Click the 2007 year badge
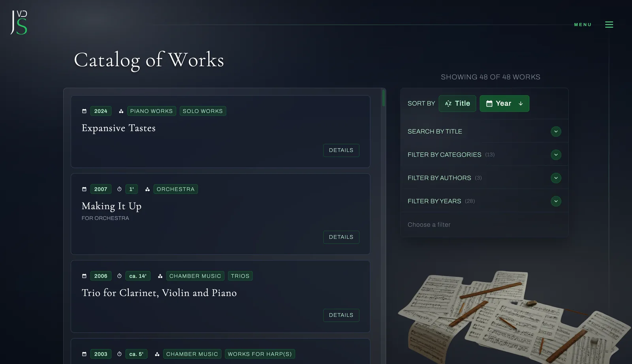632x364 pixels. [101, 190]
